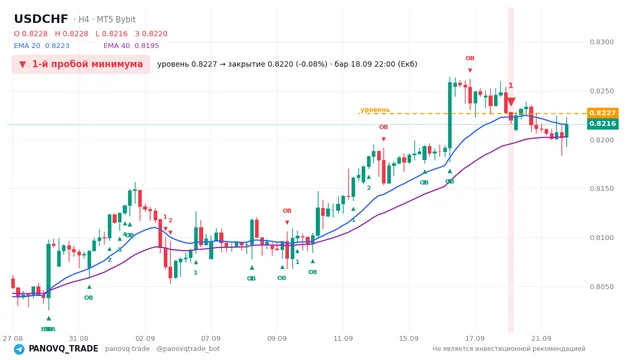The width and height of the screenshot is (640, 360).
Task: Click the 02.09 date label
Action: coord(145,338)
